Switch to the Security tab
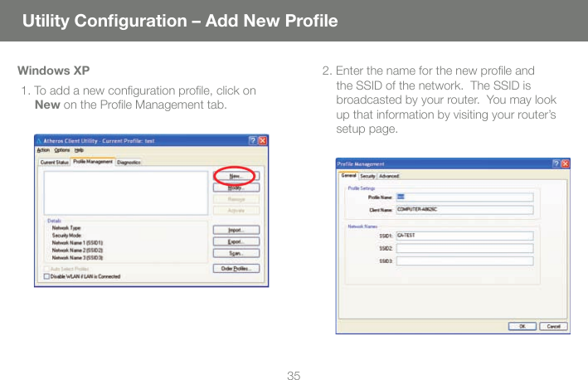 367,176
